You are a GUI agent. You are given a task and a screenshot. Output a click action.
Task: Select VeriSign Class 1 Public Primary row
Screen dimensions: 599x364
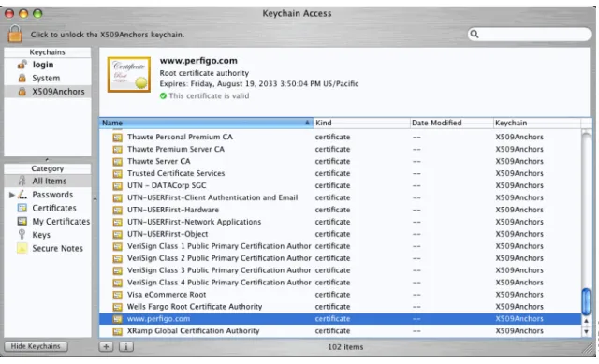tap(341, 246)
